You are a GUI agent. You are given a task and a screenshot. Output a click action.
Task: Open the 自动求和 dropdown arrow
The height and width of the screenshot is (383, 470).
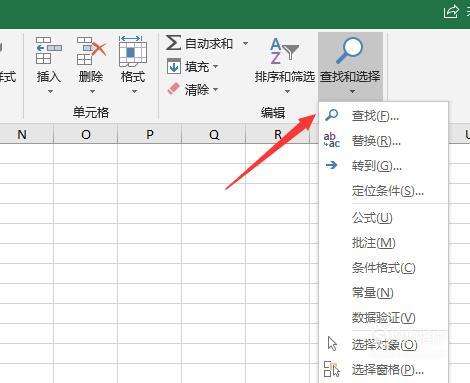pos(245,43)
